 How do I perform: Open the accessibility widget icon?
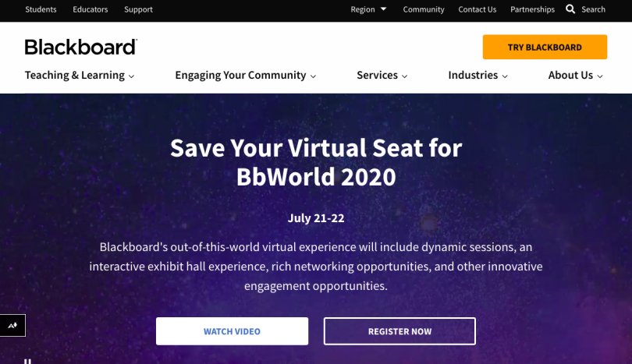(12, 325)
